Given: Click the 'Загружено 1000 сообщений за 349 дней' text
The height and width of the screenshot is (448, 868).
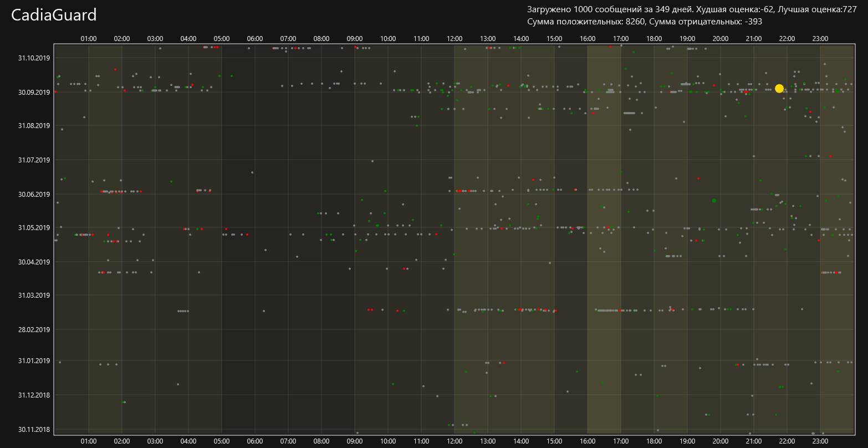Looking at the screenshot, I should coord(610,9).
